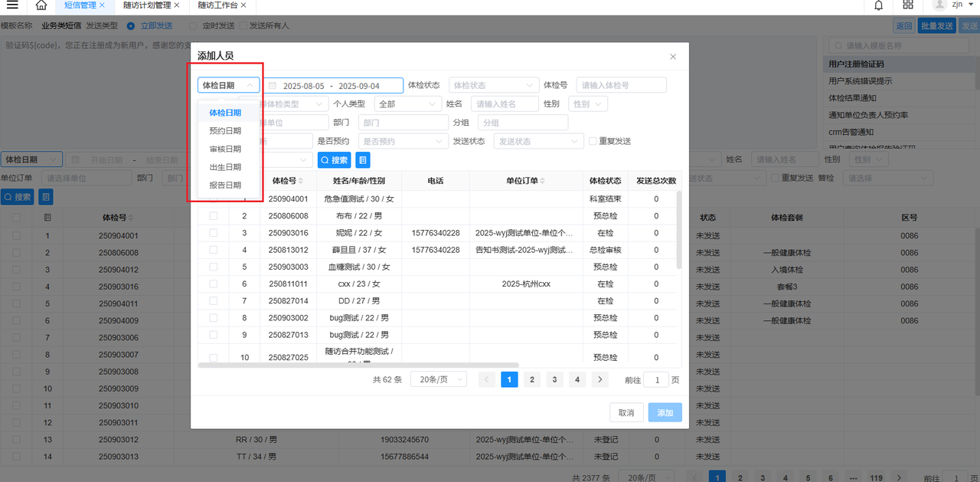980x482 pixels.
Task: Click the home icon in top bar
Action: pos(41,5)
